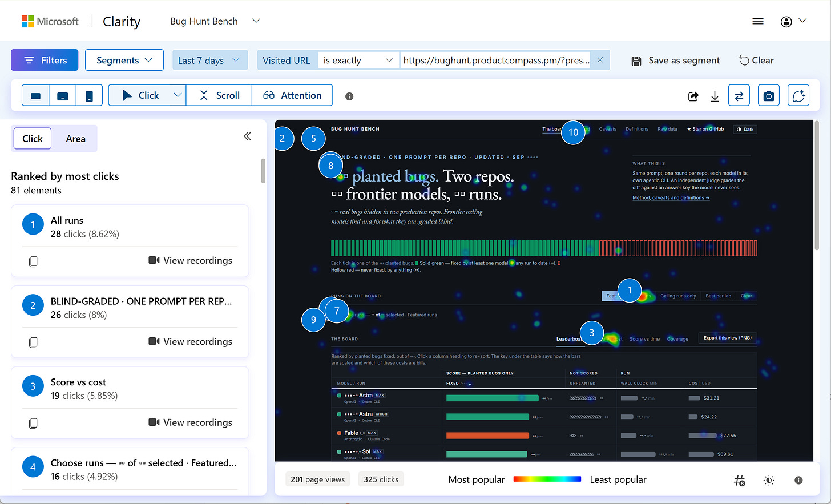Download the heatmap with the download icon
Viewport: 831px width, 504px height.
coord(715,96)
